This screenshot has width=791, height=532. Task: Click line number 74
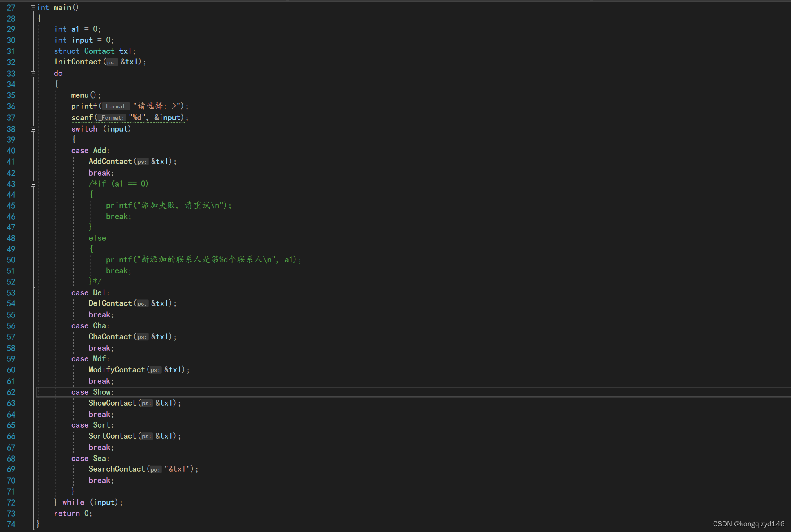coord(11,524)
